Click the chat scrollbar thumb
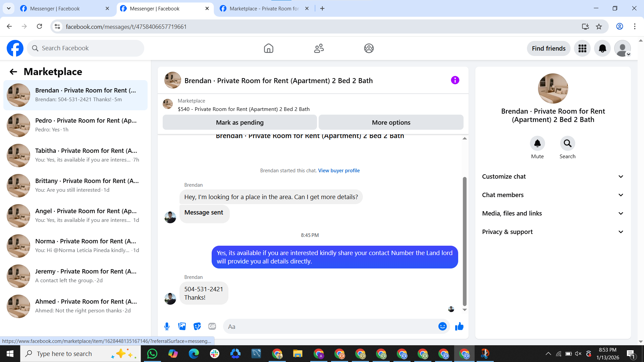Viewport: 644px width, 362px height. (465, 241)
